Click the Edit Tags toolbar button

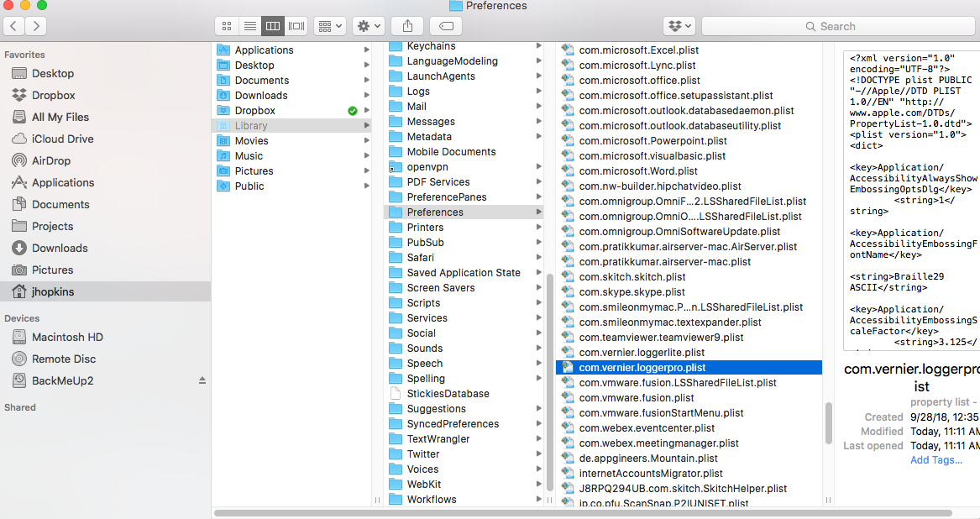point(446,26)
